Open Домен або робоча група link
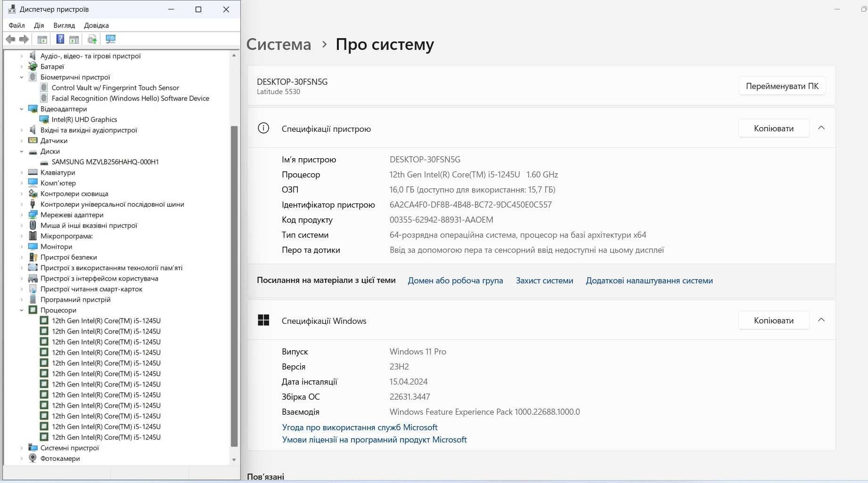Screen dimensions: 868x483 pyautogui.click(x=455, y=281)
